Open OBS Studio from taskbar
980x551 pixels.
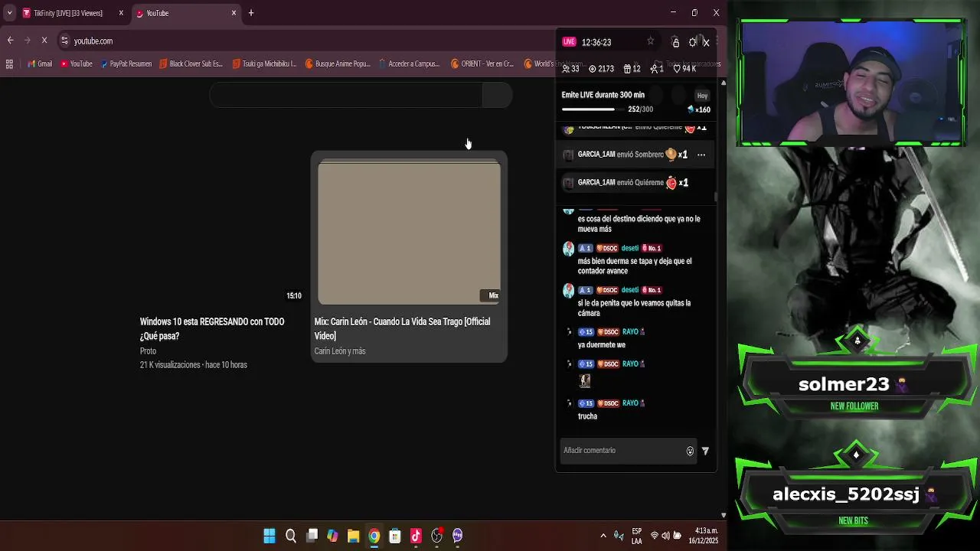point(436,536)
